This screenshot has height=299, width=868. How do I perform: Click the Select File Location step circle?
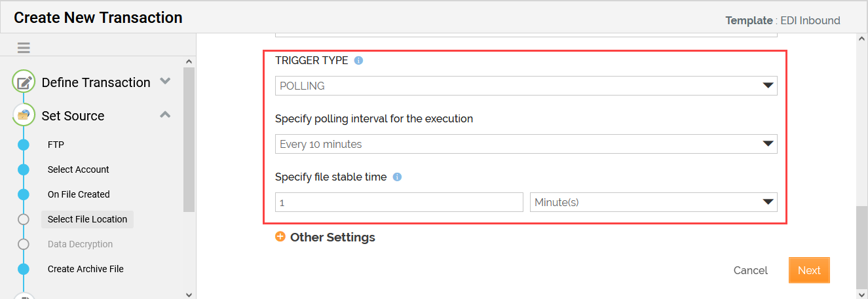24,219
